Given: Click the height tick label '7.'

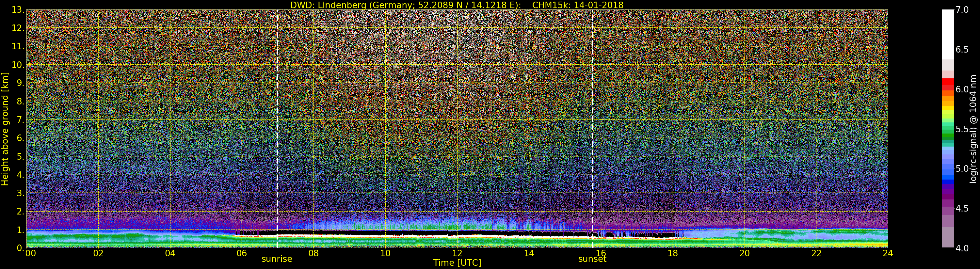Looking at the screenshot, I should [20, 120].
